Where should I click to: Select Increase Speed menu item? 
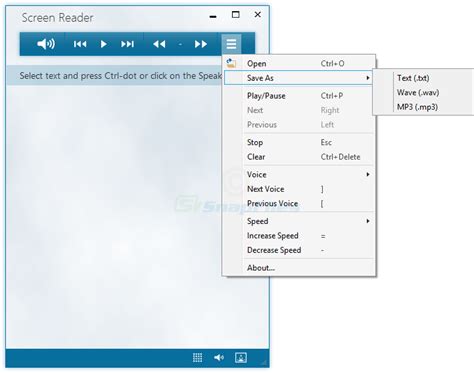[299, 236]
